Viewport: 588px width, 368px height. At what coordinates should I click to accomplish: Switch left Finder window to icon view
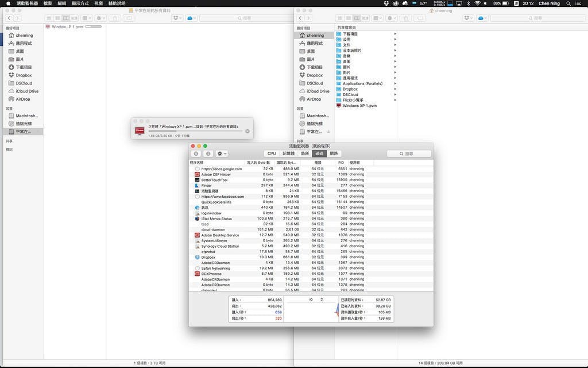49,18
